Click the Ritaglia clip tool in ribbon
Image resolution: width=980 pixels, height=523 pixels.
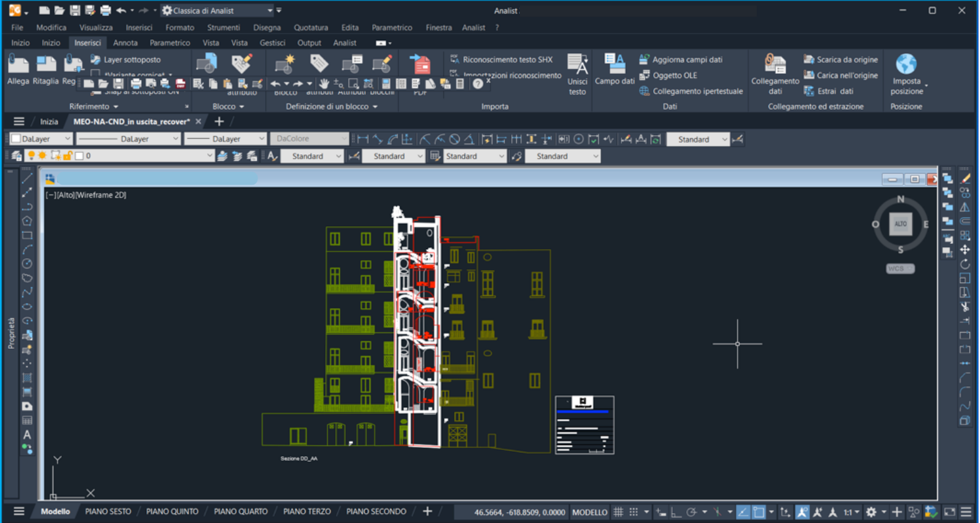tap(46, 64)
